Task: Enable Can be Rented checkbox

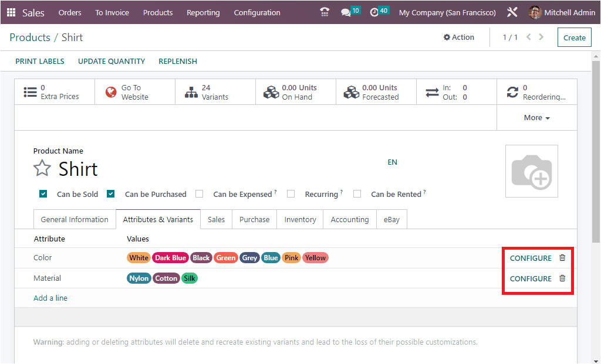Action: point(357,193)
